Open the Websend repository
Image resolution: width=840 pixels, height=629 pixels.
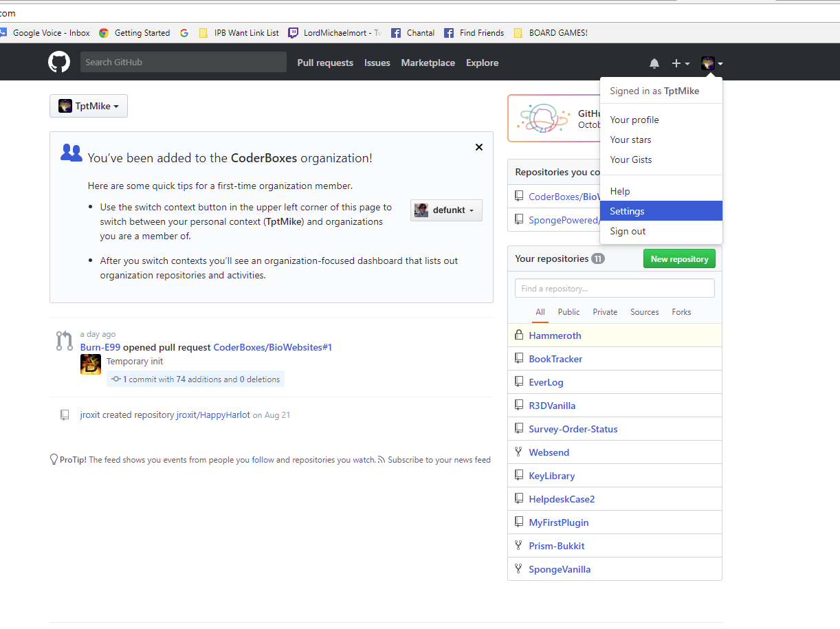[x=549, y=452]
